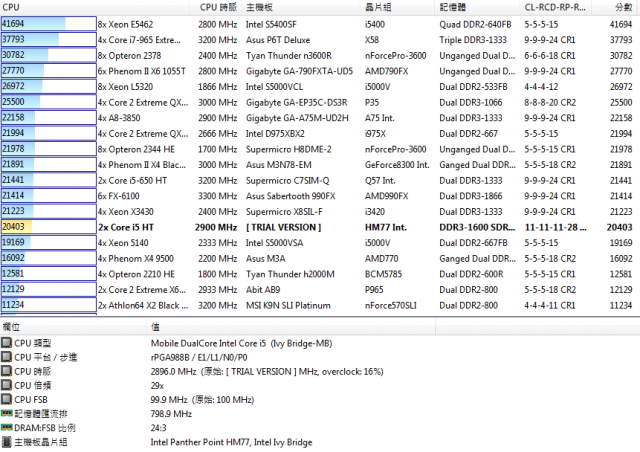Sort by CPU clock column header

tap(217, 7)
